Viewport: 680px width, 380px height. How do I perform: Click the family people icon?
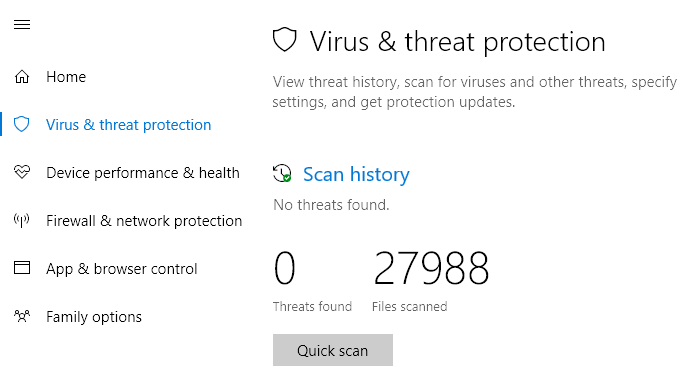pos(22,316)
